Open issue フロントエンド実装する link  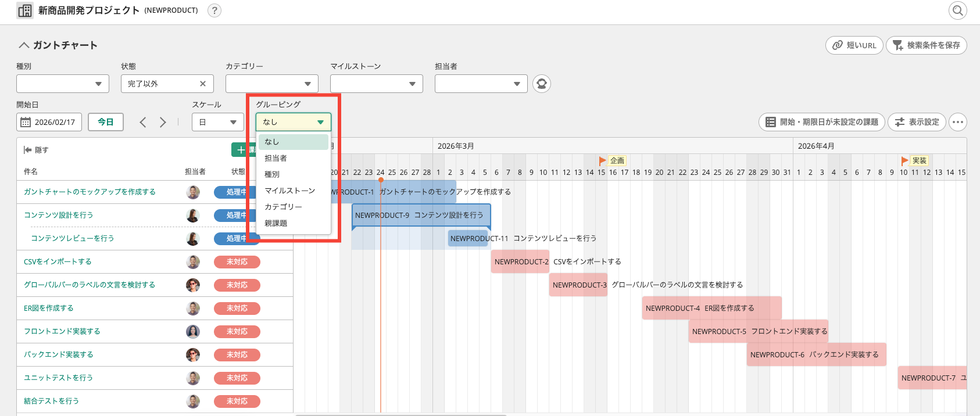[62, 331]
